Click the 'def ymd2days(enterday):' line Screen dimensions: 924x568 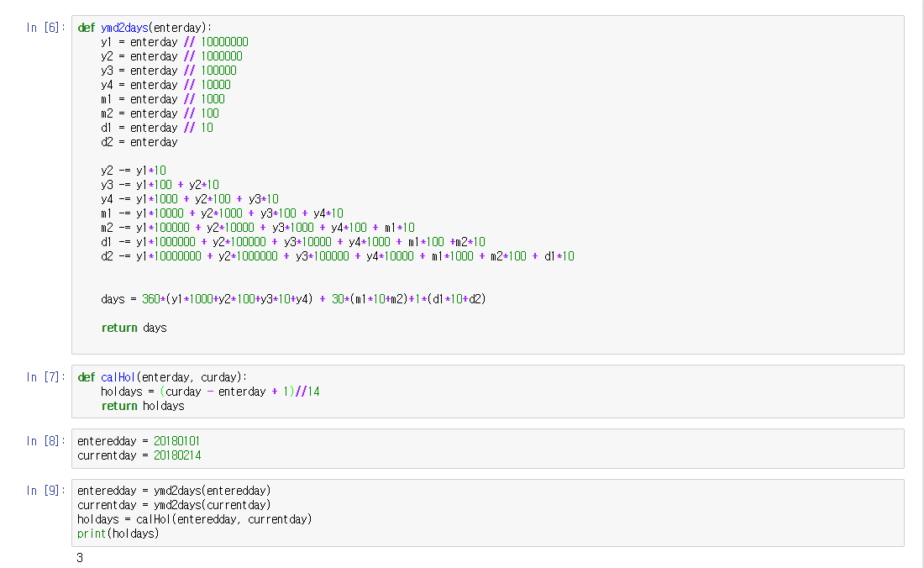click(144, 28)
